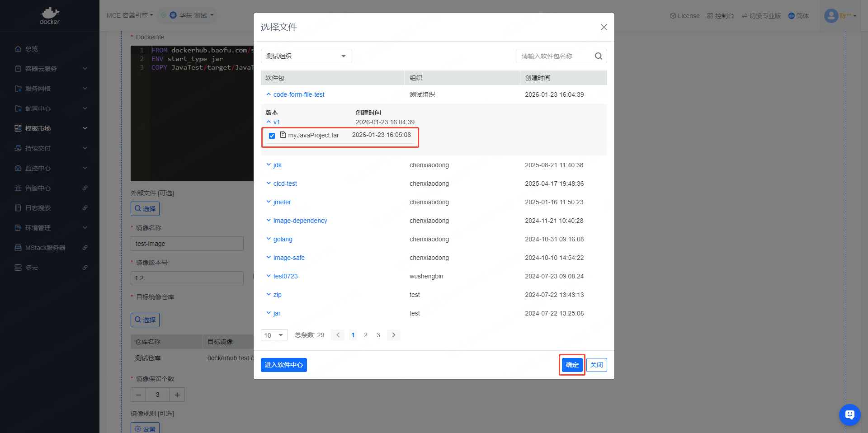
Task: Click the myJavaProject.tar file icon
Action: (x=283, y=135)
